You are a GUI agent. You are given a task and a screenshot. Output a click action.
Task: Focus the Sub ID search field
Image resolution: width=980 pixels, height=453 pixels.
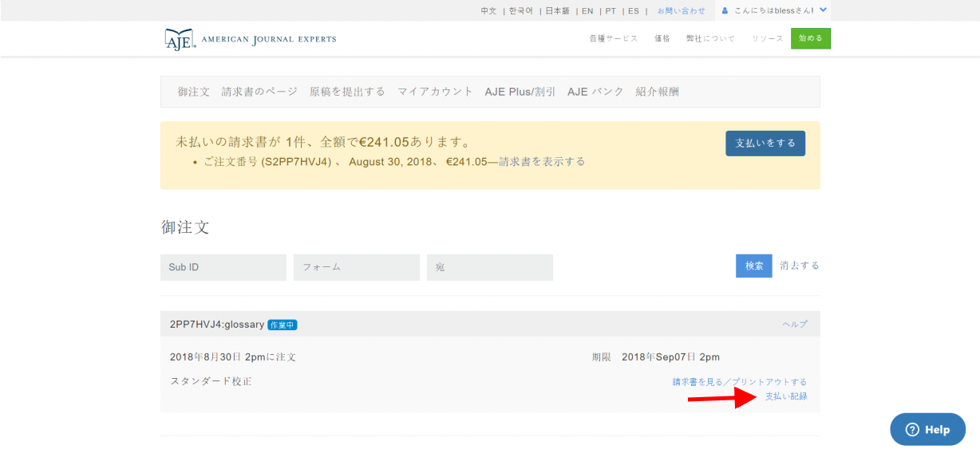[223, 267]
